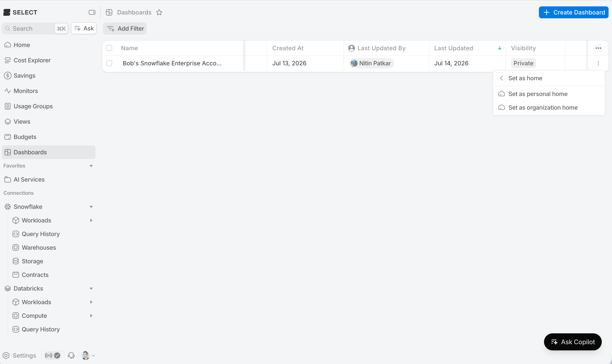Sort by Last Updated arrow

499,48
